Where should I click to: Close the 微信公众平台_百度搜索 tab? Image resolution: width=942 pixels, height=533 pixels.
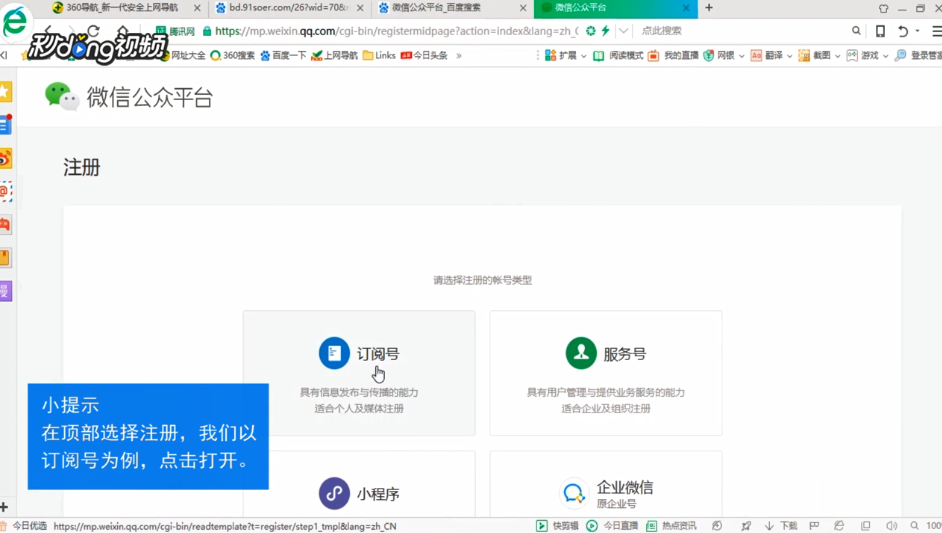(523, 8)
